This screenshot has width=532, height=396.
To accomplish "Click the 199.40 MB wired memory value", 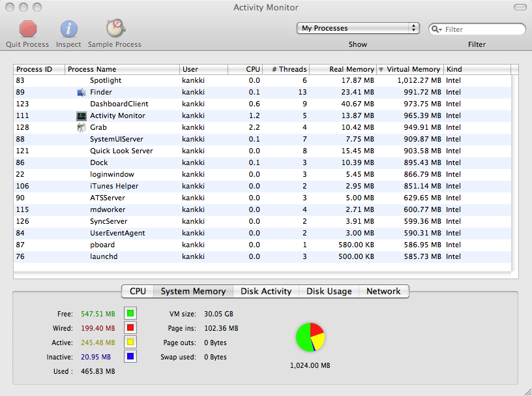I will click(x=98, y=328).
